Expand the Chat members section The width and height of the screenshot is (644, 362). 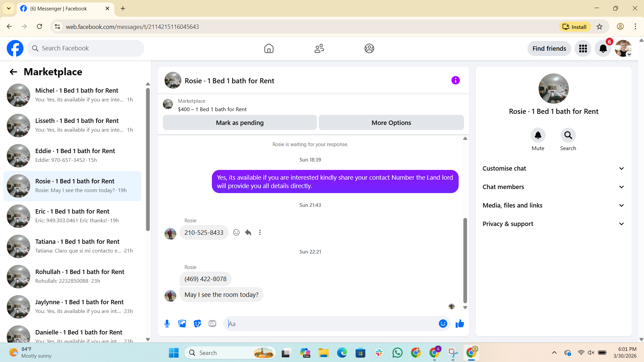[553, 187]
